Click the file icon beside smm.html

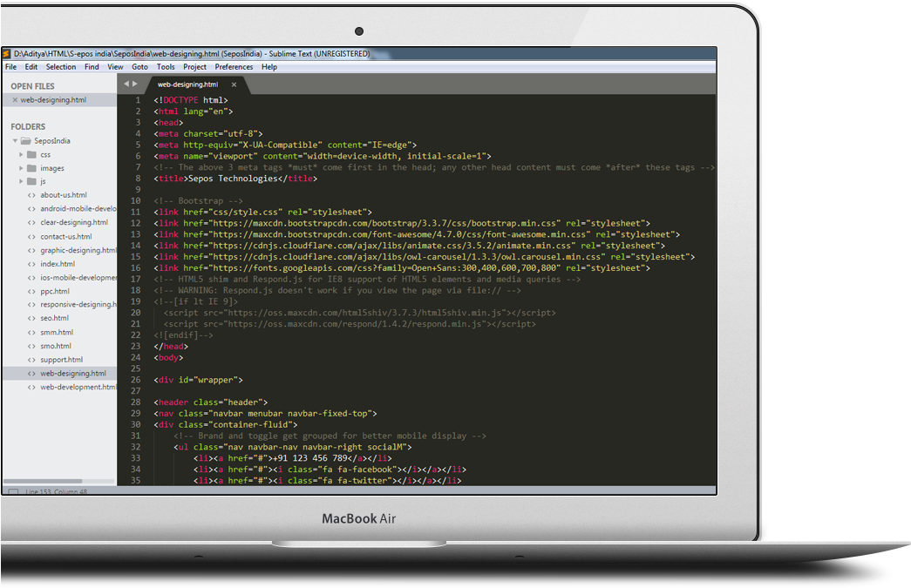tap(31, 333)
